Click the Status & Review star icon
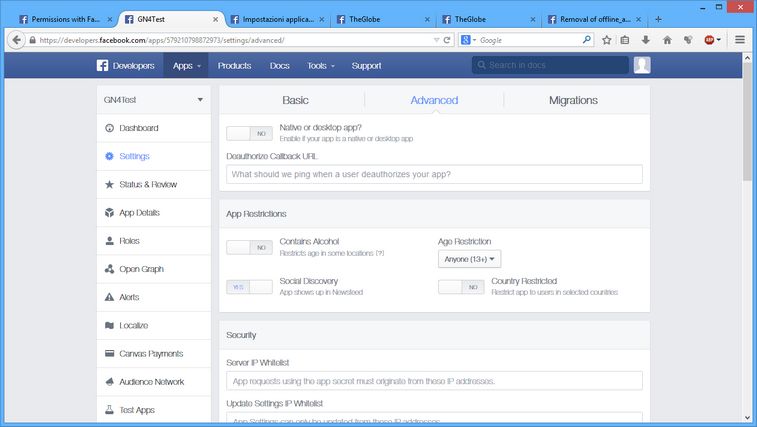Viewport: 757px width, 427px height. (x=110, y=185)
